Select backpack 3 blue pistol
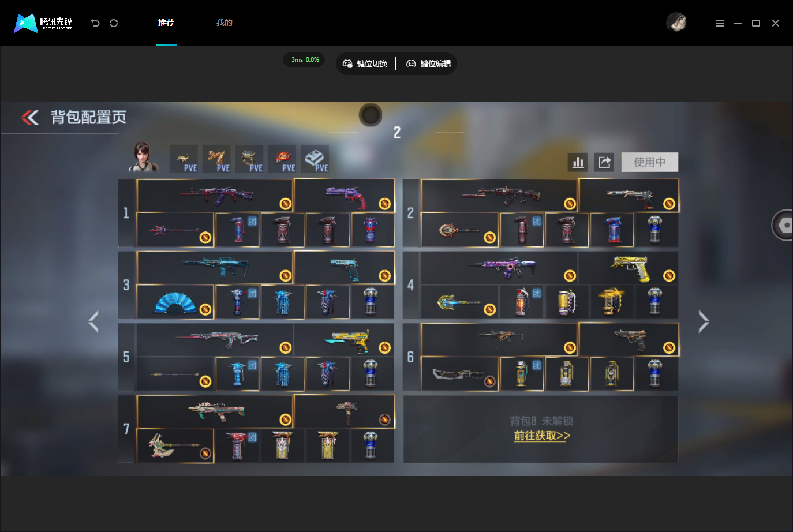This screenshot has width=793, height=532. click(x=345, y=267)
